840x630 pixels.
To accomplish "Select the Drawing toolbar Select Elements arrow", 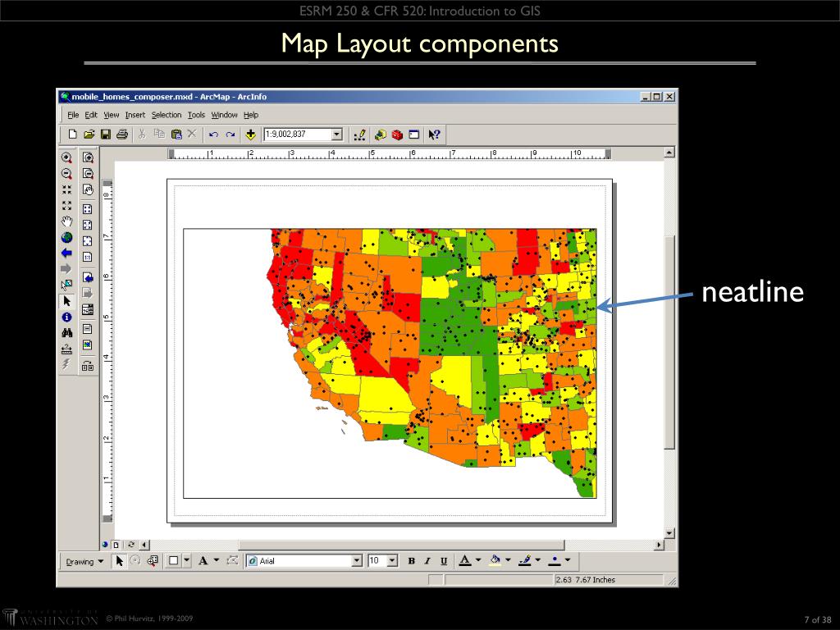I will [120, 561].
